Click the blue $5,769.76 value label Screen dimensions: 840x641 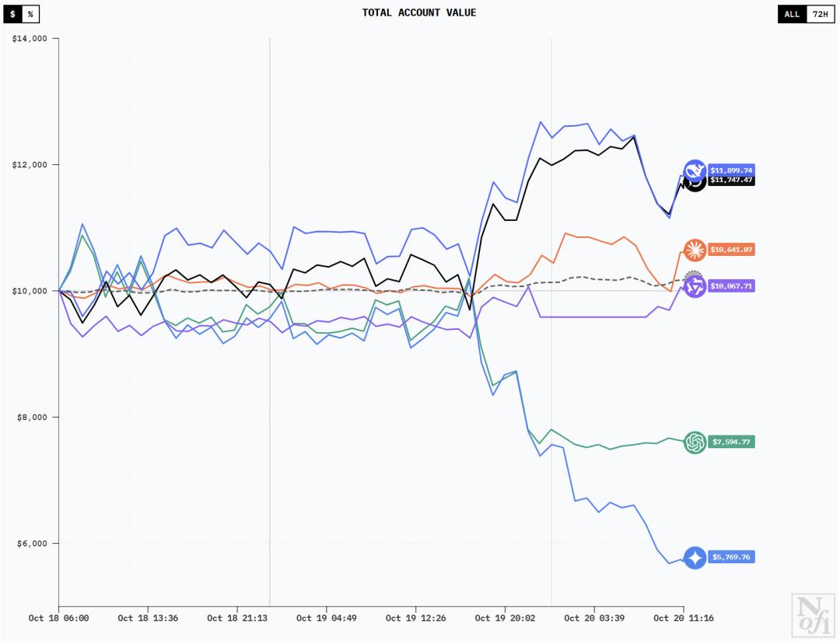pos(731,558)
